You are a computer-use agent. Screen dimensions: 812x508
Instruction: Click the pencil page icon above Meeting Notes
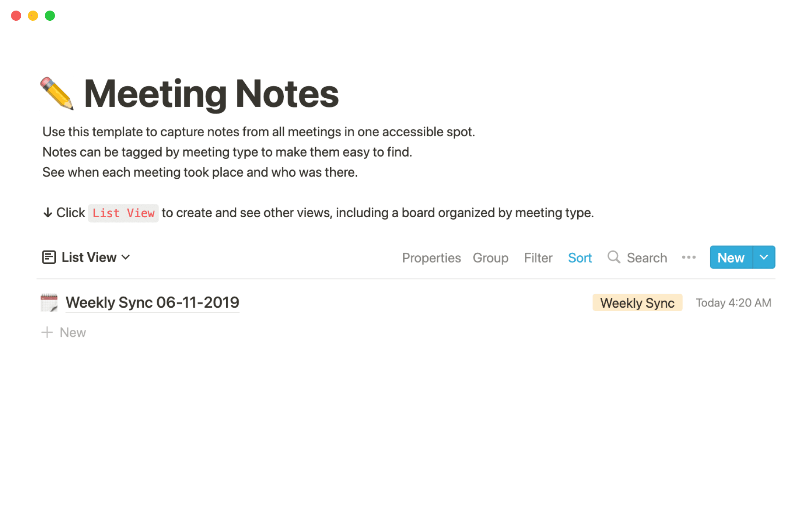pos(57,93)
